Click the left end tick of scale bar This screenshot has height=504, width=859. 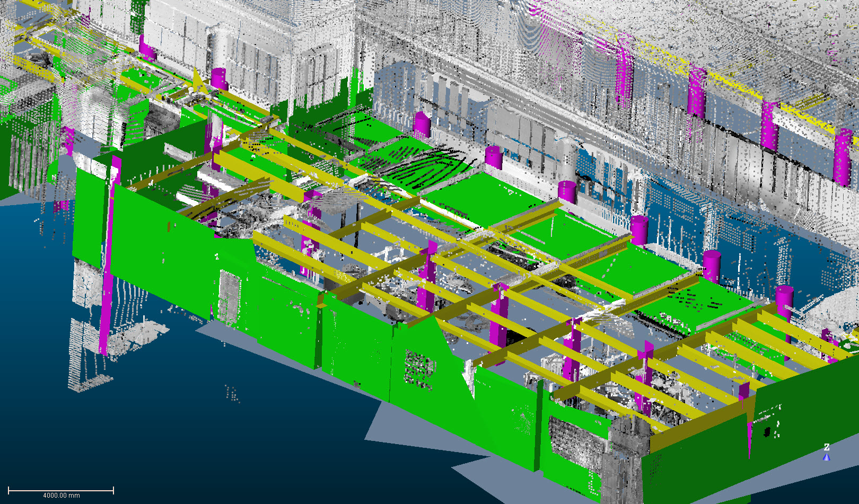[8, 490]
